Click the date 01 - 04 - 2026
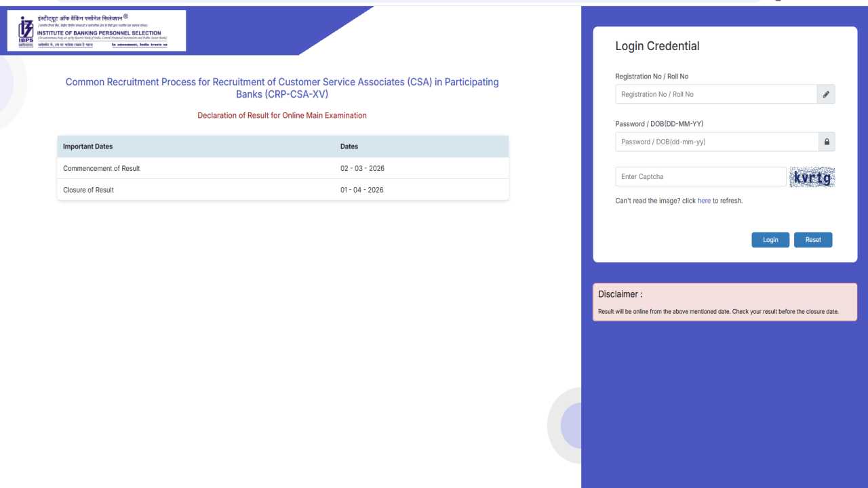868x488 pixels. click(x=362, y=190)
